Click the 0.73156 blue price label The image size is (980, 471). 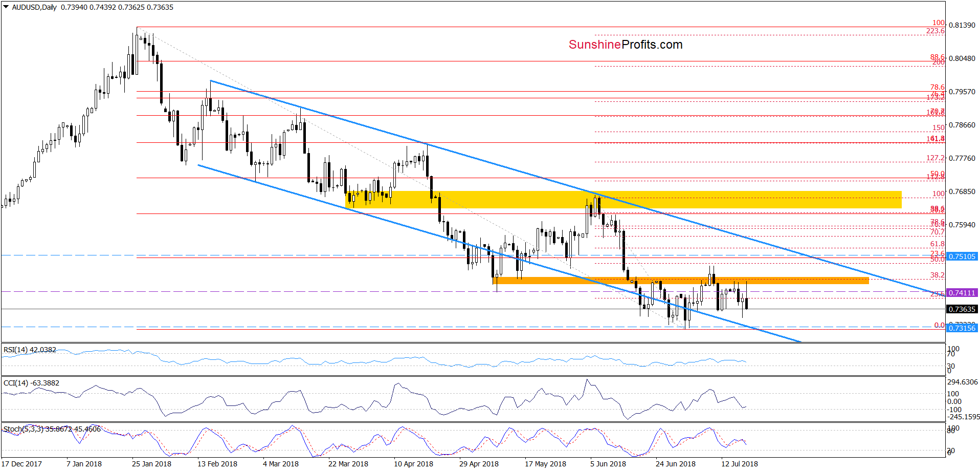point(962,328)
